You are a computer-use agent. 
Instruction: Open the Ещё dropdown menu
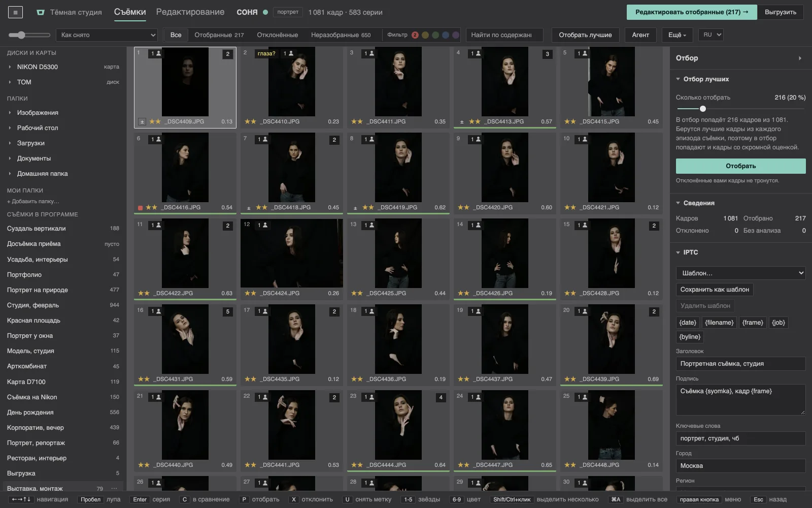[677, 35]
